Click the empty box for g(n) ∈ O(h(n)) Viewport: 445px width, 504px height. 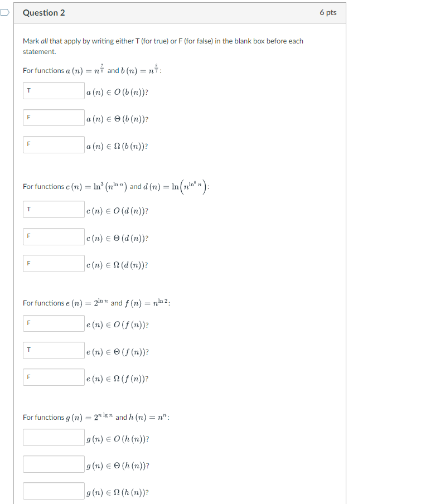(x=53, y=437)
